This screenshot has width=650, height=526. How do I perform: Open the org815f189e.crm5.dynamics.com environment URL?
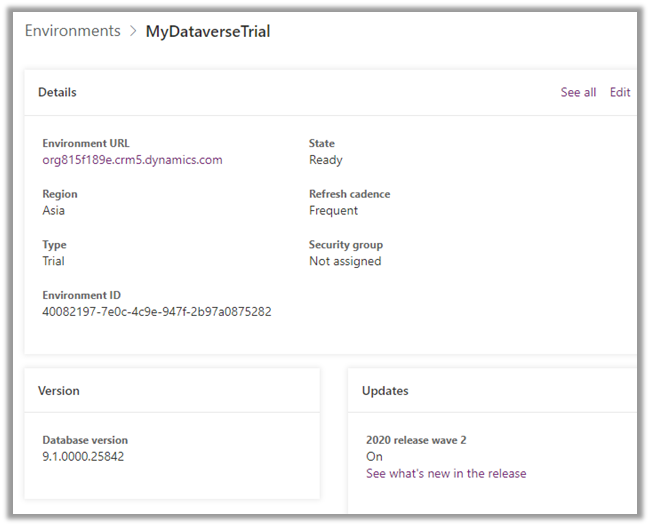click(132, 160)
